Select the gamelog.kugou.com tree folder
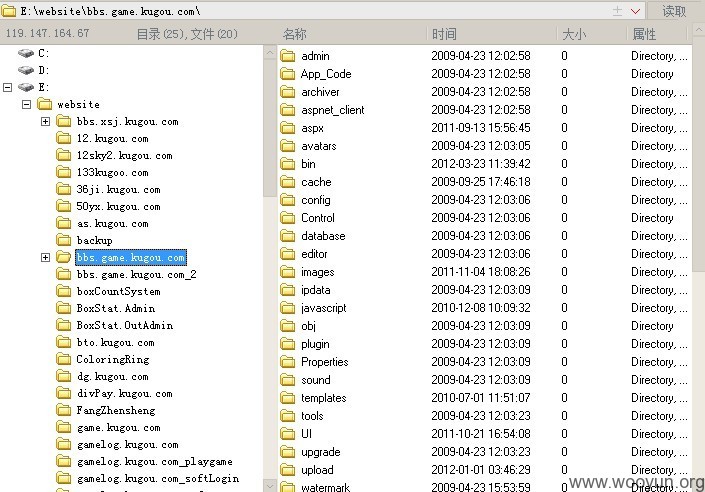Image resolution: width=705 pixels, height=492 pixels. click(128, 444)
